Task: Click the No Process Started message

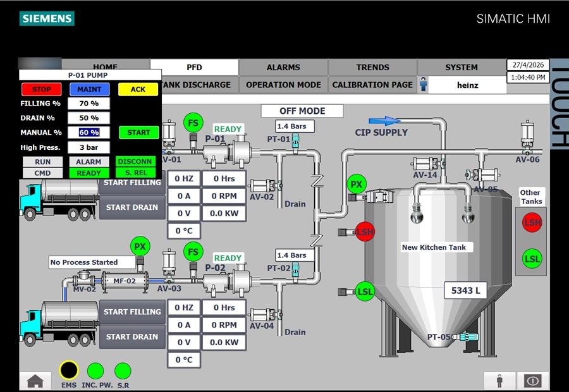Action: pyautogui.click(x=92, y=262)
